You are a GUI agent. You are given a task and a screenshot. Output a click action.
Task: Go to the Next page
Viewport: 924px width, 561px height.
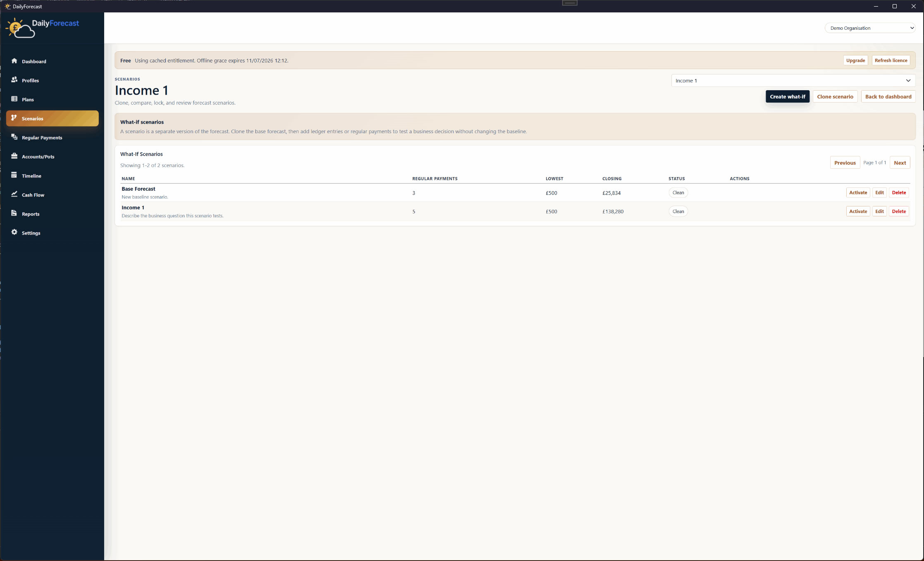click(900, 163)
